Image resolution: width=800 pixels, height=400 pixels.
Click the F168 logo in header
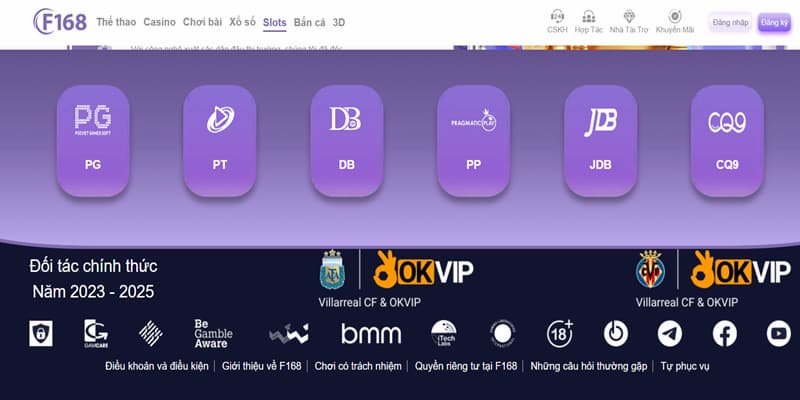pyautogui.click(x=59, y=21)
